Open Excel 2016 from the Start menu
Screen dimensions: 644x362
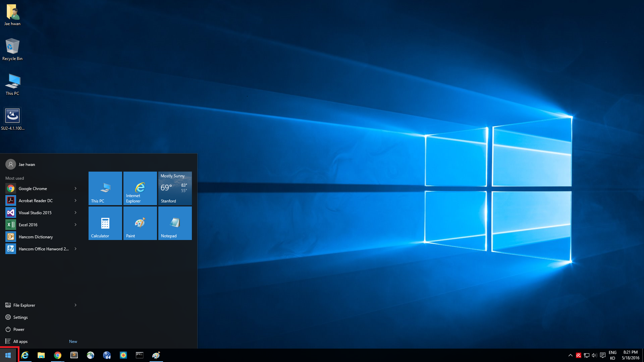[28, 225]
